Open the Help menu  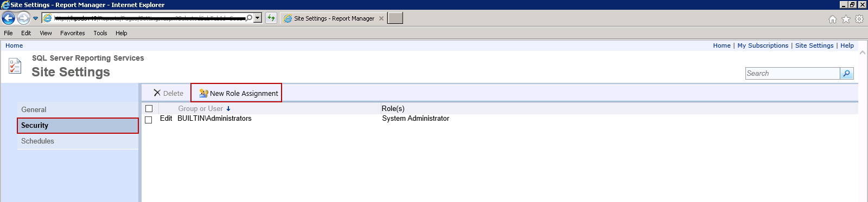click(122, 33)
